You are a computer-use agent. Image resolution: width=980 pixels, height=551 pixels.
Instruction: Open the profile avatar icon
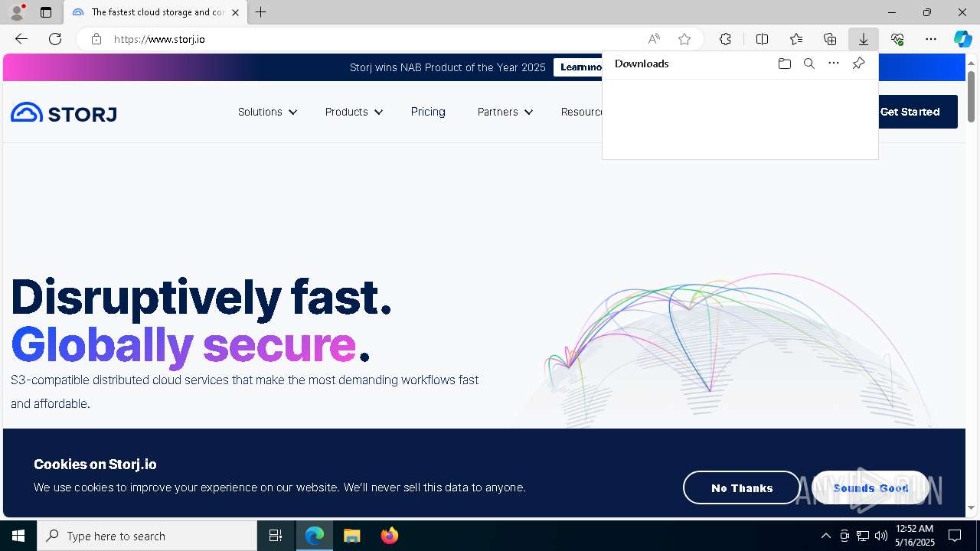[17, 12]
